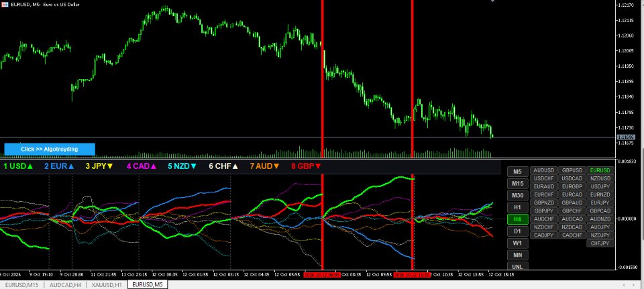Select the M15 timeframe button
The height and width of the screenshot is (289, 644).
pos(517,184)
